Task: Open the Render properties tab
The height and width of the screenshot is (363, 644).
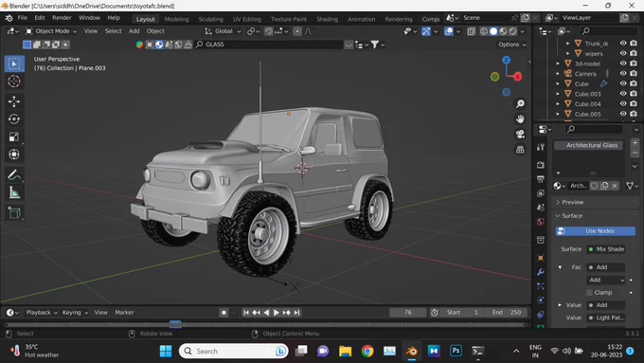Action: (x=541, y=165)
